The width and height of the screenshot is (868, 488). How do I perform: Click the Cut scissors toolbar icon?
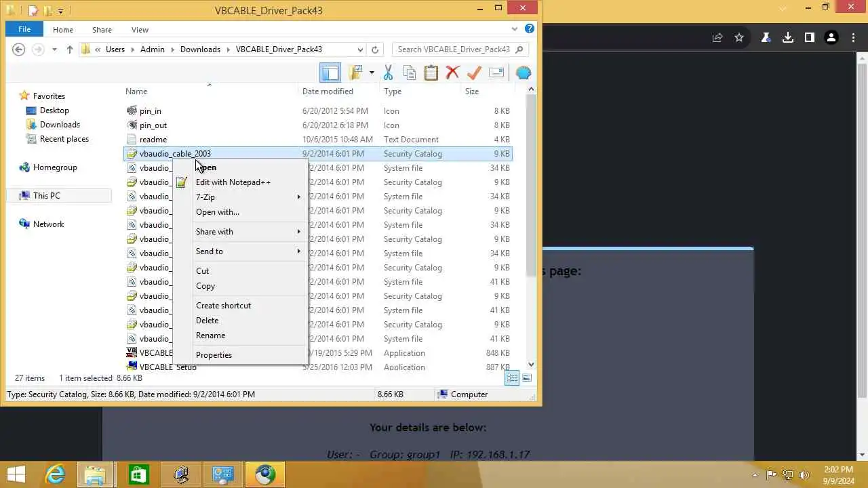[x=388, y=73]
